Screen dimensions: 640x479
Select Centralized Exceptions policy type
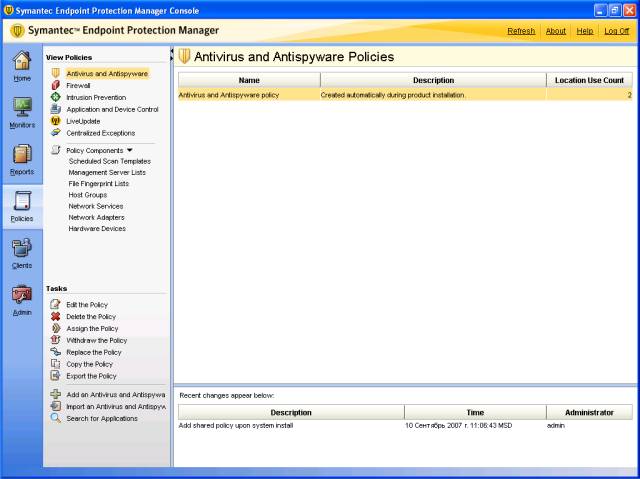100,133
